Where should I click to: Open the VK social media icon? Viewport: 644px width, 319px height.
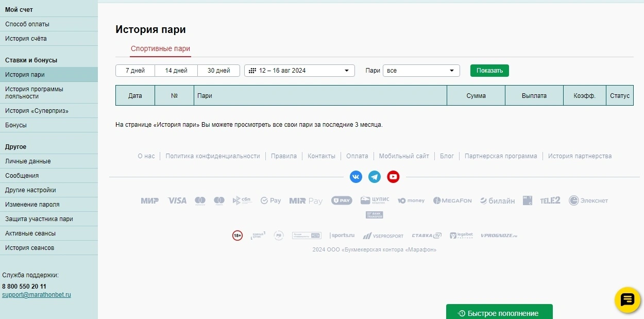click(355, 177)
